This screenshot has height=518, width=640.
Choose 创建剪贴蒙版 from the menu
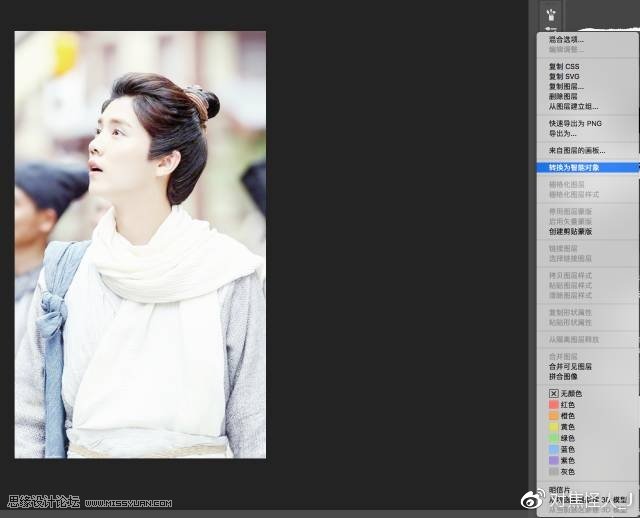tap(570, 231)
